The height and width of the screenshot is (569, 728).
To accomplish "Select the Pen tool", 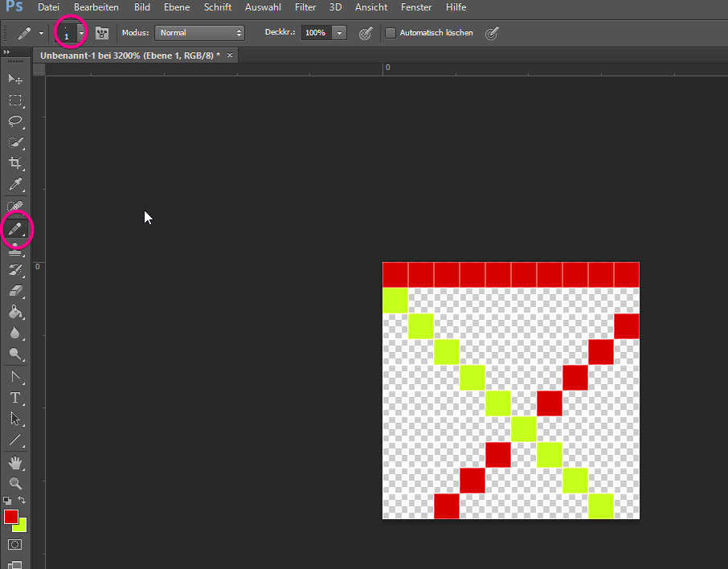I will pos(16,375).
